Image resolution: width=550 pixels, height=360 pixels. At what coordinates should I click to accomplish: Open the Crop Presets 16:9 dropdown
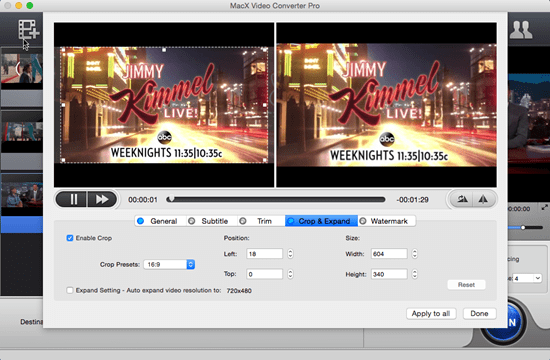click(x=169, y=264)
